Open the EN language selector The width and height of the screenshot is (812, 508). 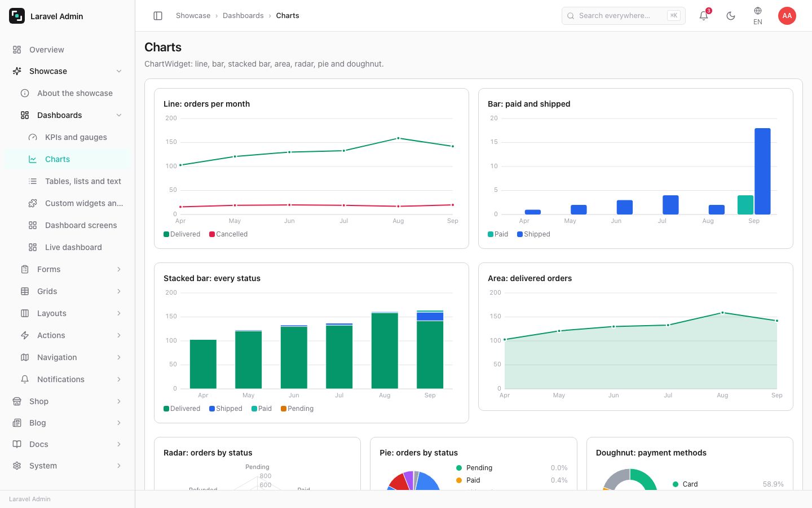[x=758, y=16]
